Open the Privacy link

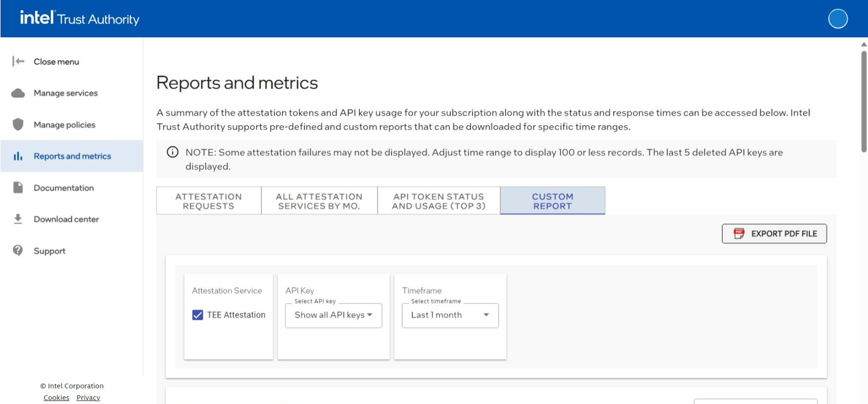coord(88,397)
